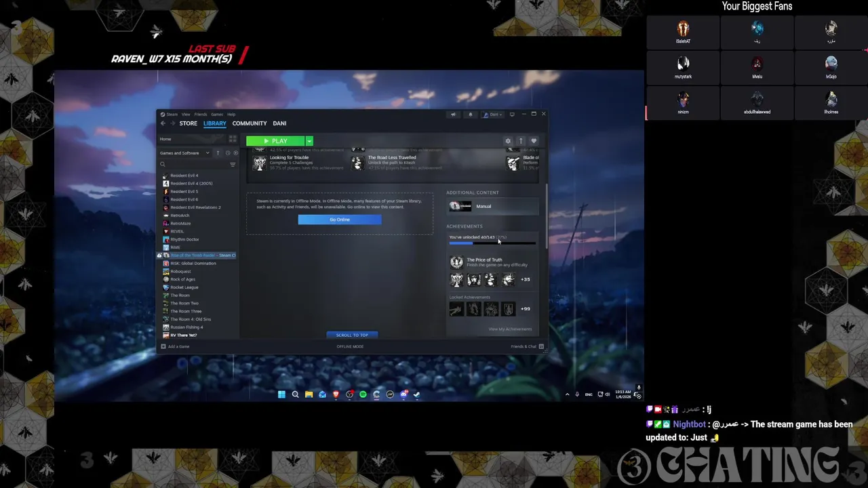Open the View menu
The height and width of the screenshot is (488, 868).
click(186, 115)
